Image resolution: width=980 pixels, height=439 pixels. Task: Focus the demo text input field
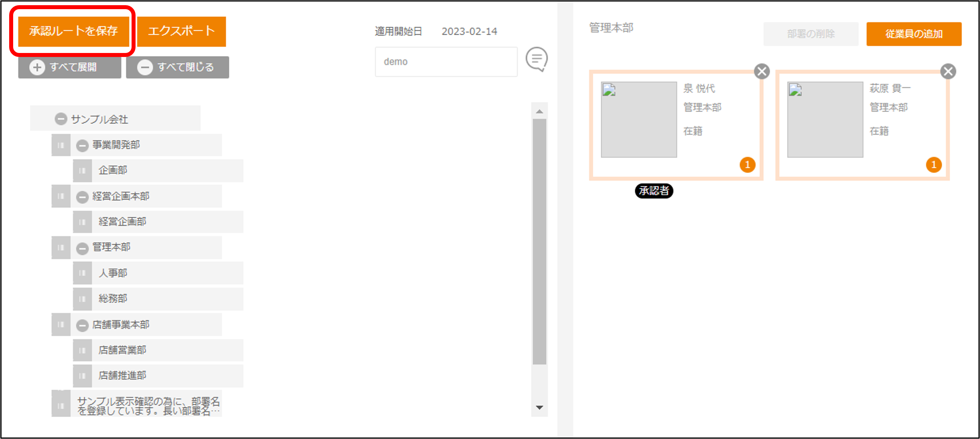coord(446,62)
